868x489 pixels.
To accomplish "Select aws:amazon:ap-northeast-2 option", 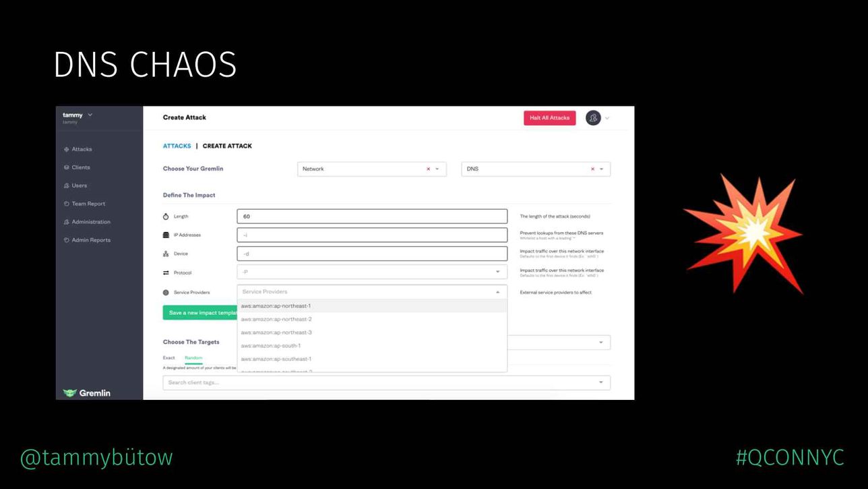I will tap(372, 319).
